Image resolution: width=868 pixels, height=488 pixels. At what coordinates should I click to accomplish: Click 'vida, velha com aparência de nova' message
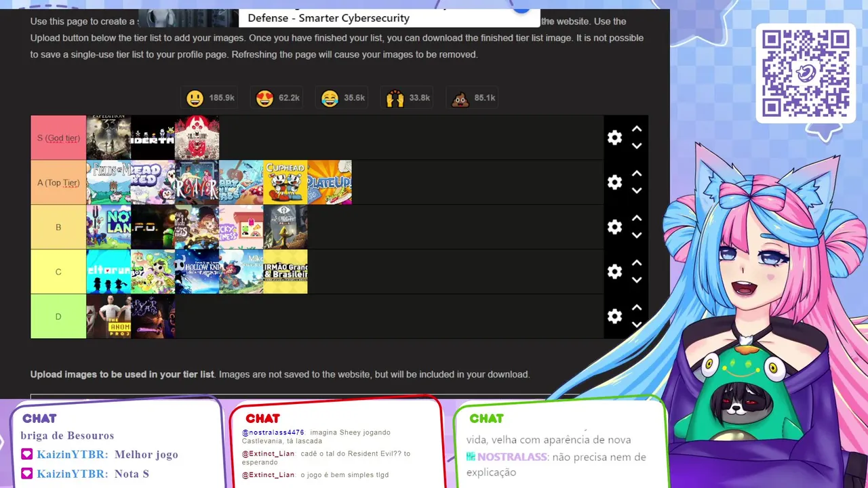(549, 440)
